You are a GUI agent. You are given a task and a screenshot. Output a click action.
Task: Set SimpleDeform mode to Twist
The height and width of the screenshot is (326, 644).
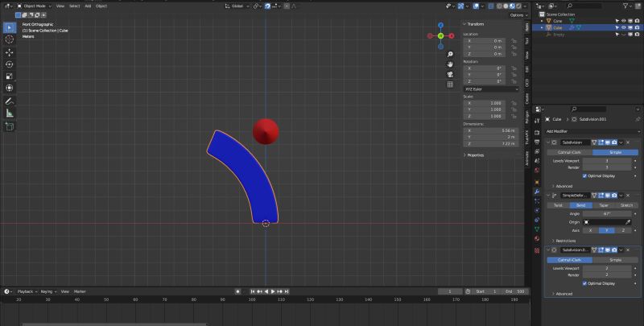click(558, 205)
